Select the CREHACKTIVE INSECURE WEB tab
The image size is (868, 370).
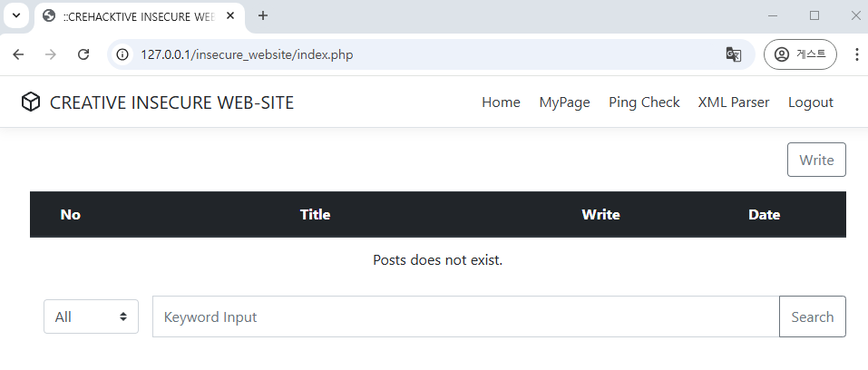pyautogui.click(x=140, y=16)
